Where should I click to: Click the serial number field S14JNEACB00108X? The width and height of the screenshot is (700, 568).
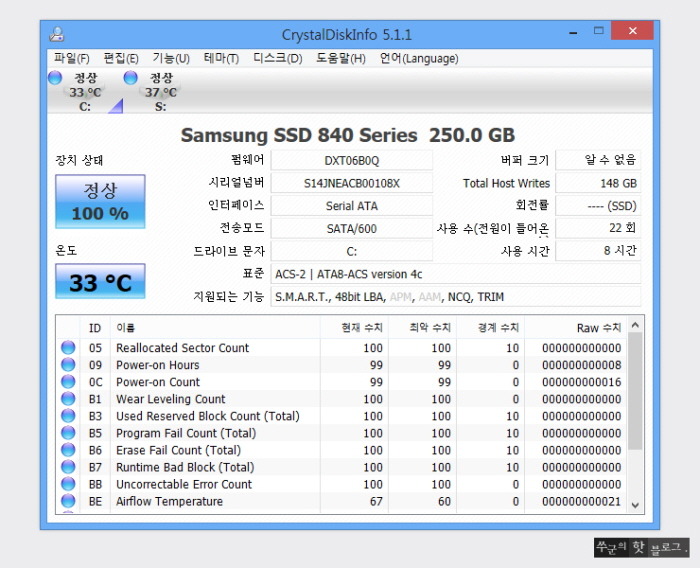point(352,183)
